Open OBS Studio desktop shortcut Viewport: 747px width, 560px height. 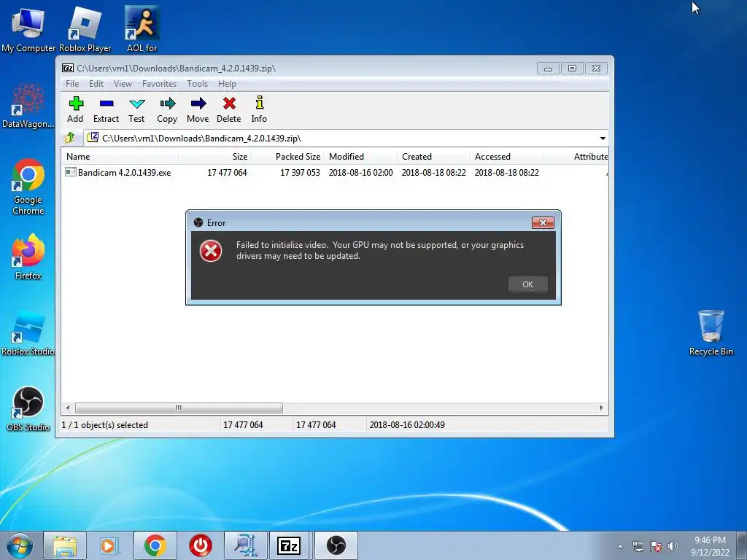coord(28,409)
